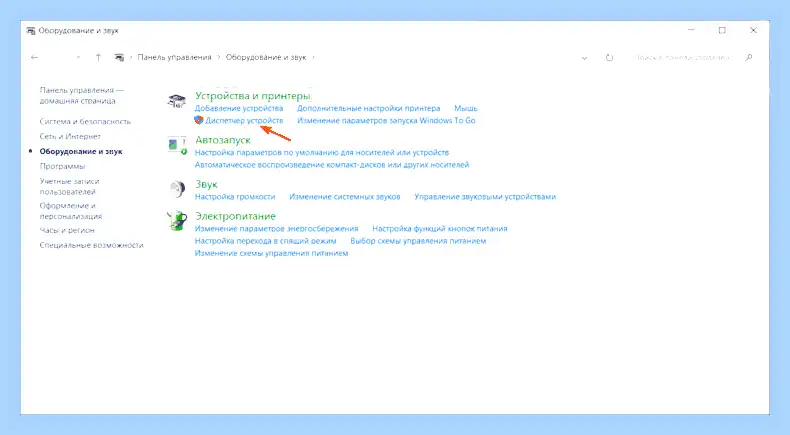Close the Оборудование и звук window
Viewport: 790px width, 435px height.
pyautogui.click(x=753, y=30)
